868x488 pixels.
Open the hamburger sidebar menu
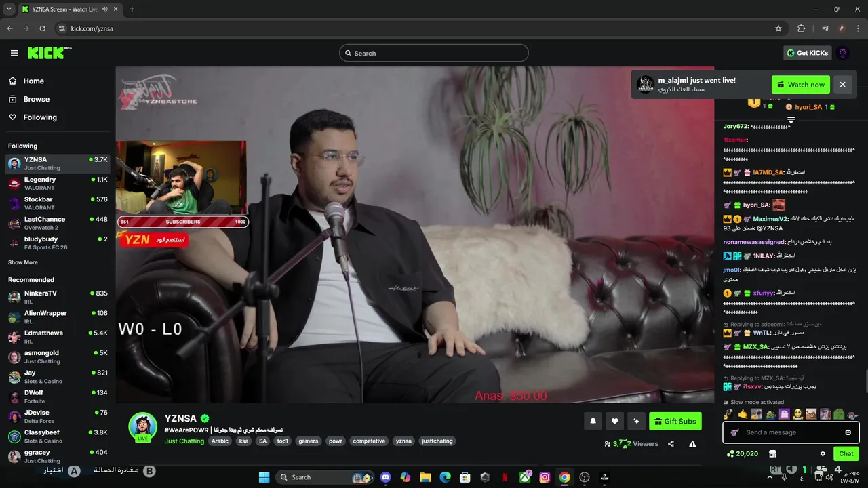click(x=14, y=53)
